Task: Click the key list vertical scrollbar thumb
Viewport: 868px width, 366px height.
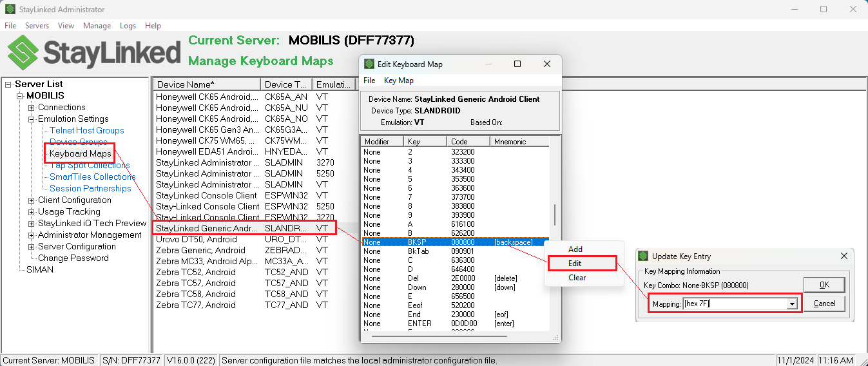Action: [555, 215]
